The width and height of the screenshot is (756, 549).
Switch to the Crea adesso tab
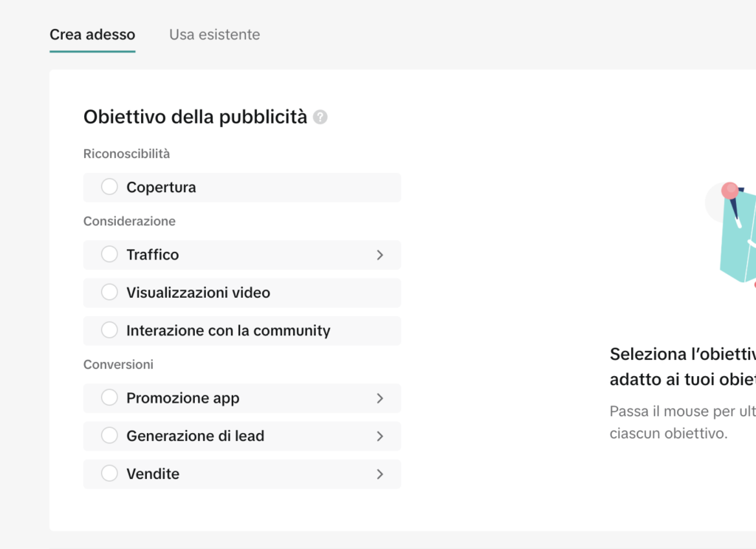point(92,35)
